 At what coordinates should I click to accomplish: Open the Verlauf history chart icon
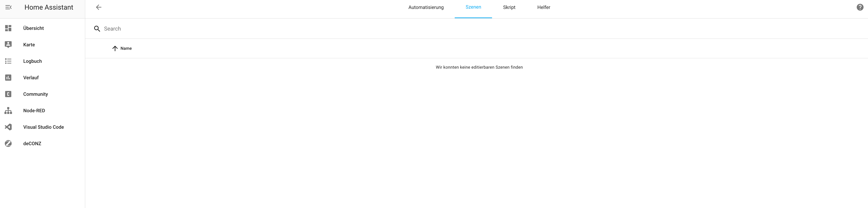tap(8, 77)
